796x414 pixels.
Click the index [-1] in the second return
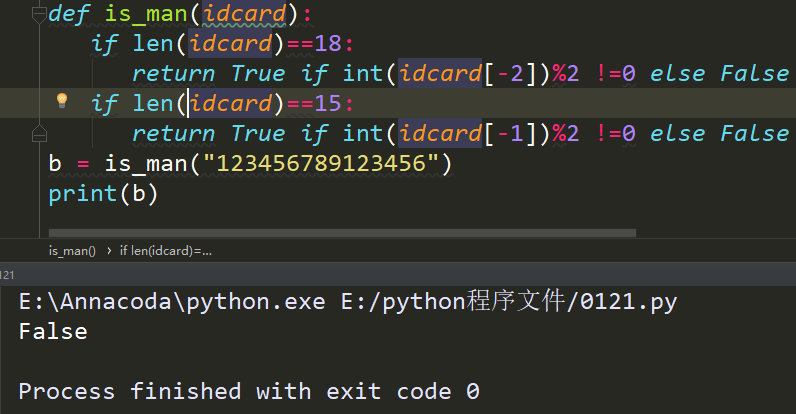click(509, 133)
